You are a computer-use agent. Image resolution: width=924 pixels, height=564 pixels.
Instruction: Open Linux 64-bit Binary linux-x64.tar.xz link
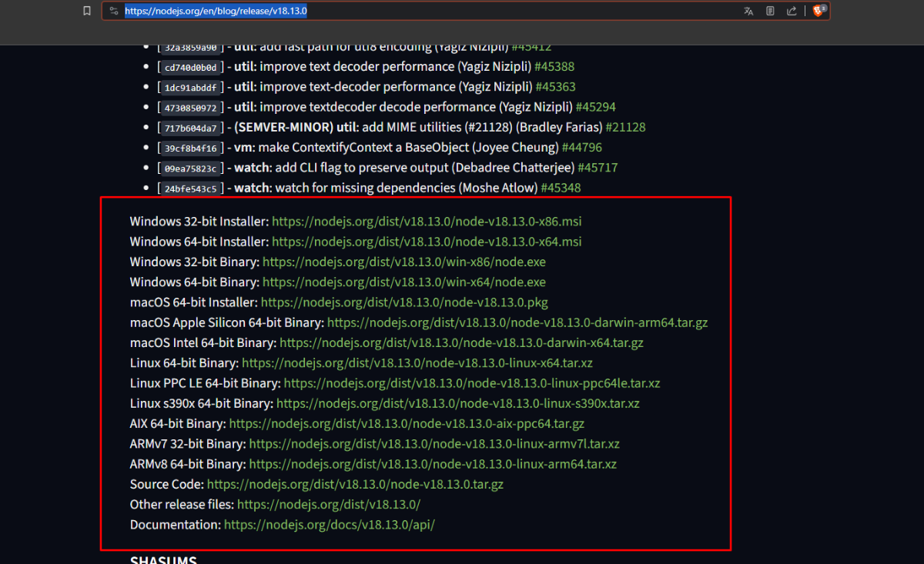click(417, 363)
